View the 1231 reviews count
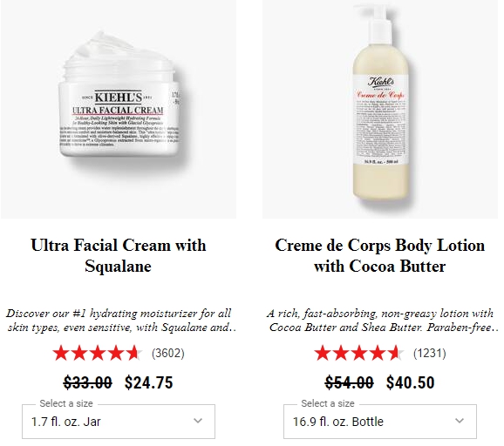The width and height of the screenshot is (504, 446). (430, 353)
